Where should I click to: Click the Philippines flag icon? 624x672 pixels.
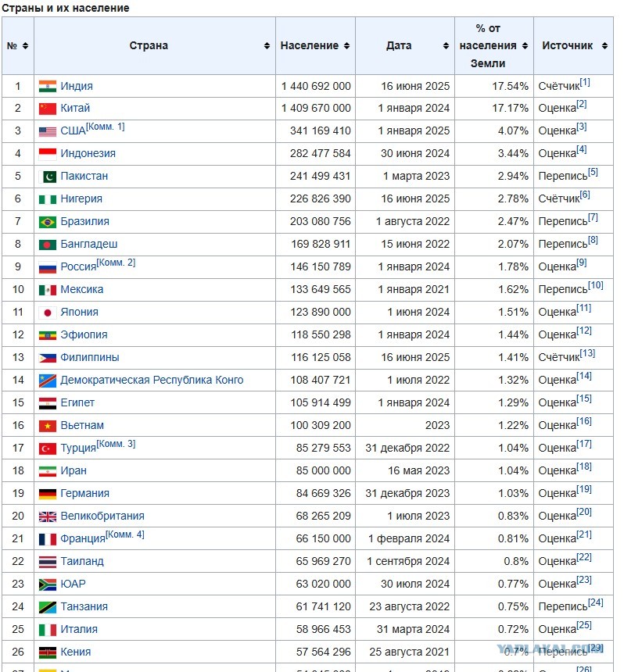[47, 358]
